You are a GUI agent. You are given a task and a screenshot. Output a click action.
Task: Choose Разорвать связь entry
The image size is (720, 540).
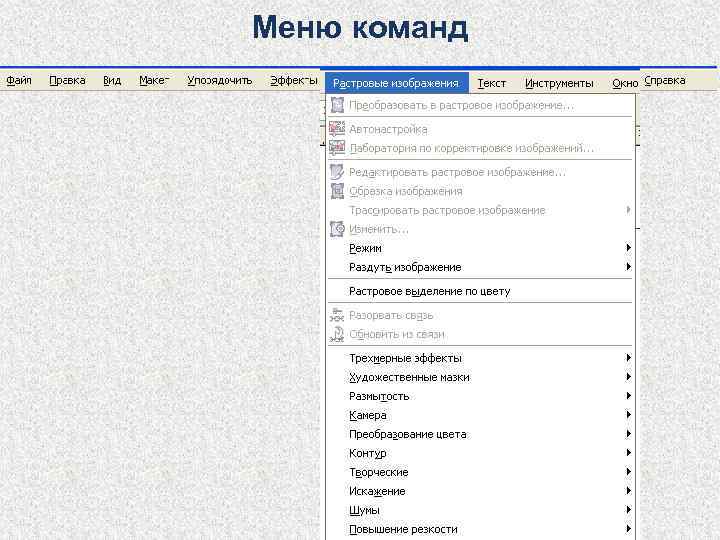click(x=480, y=315)
